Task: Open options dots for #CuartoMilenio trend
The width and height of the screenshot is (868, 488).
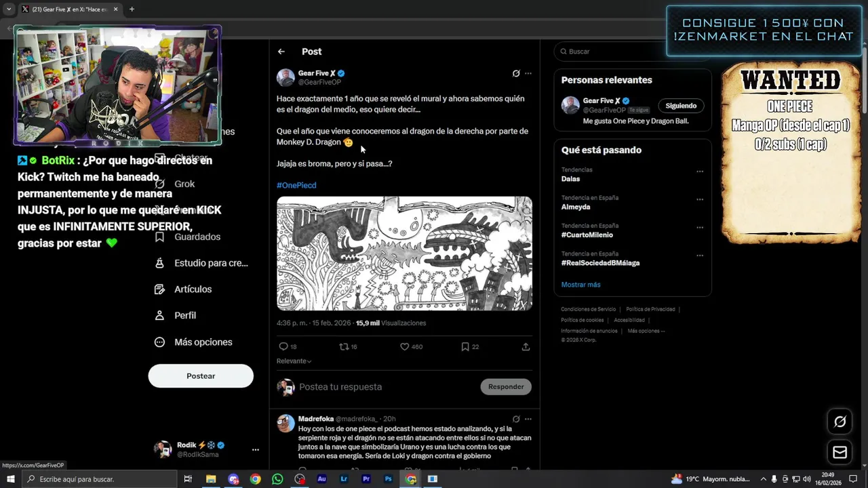Action: (700, 227)
